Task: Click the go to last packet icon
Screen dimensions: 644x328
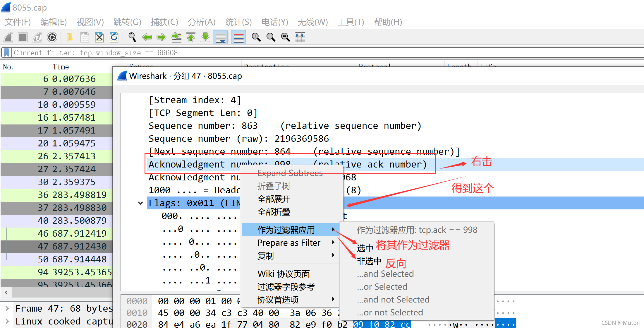Action: (205, 37)
